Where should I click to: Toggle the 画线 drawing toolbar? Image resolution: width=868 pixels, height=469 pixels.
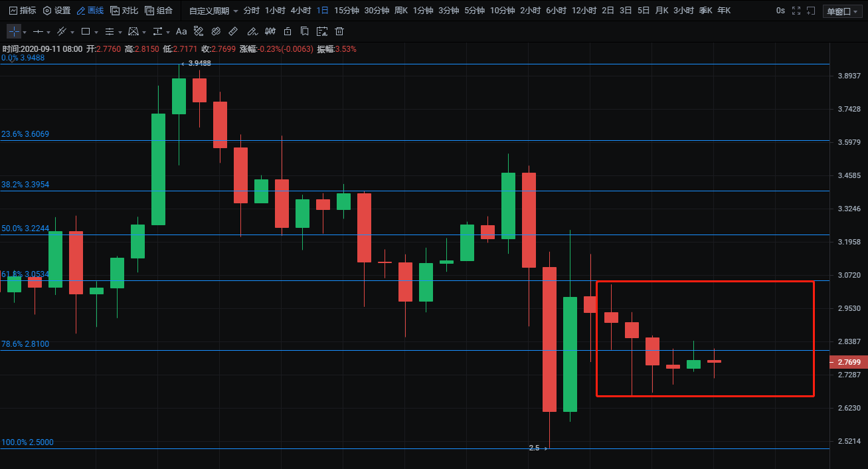pos(90,11)
